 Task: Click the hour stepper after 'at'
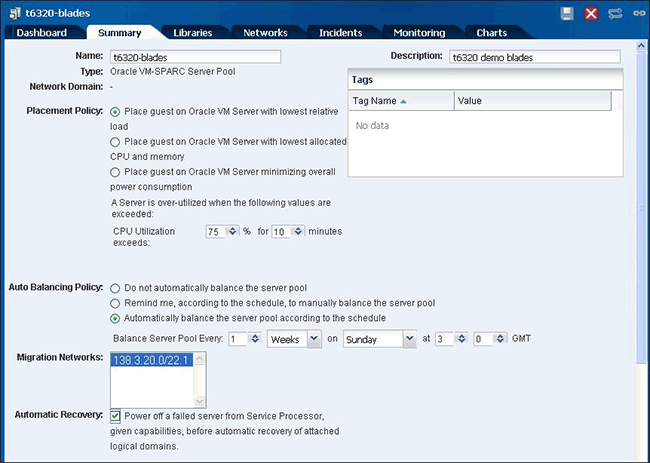tap(461, 339)
